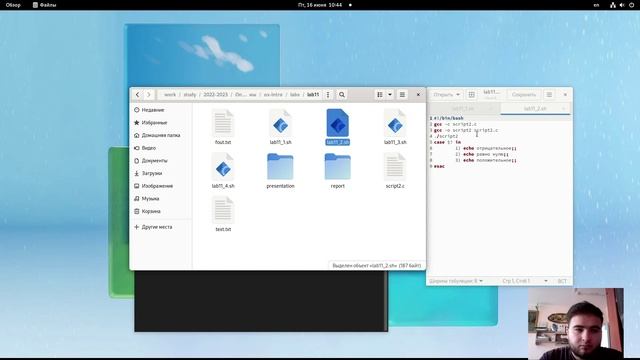Go to Домашняя папка in the sidebar

(161, 135)
